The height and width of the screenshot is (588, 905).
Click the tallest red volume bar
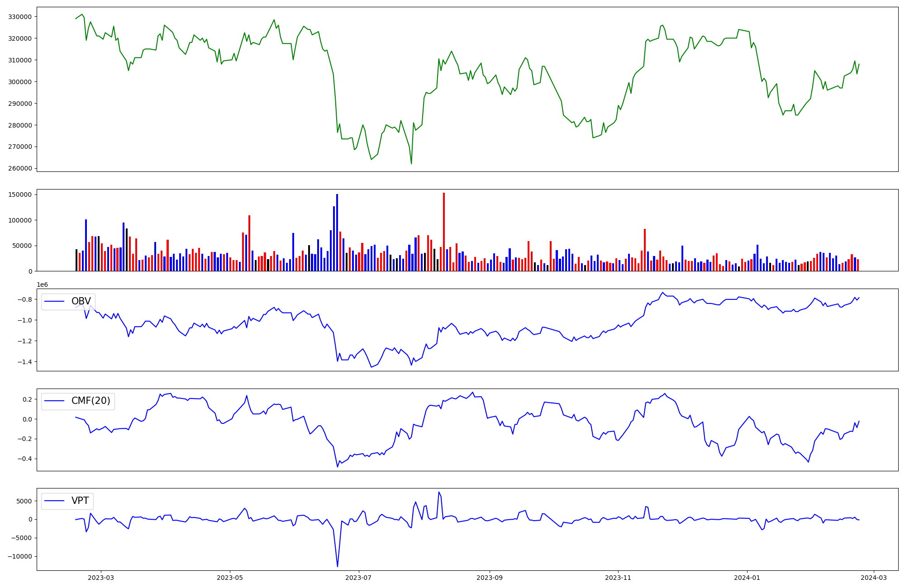pos(444,232)
